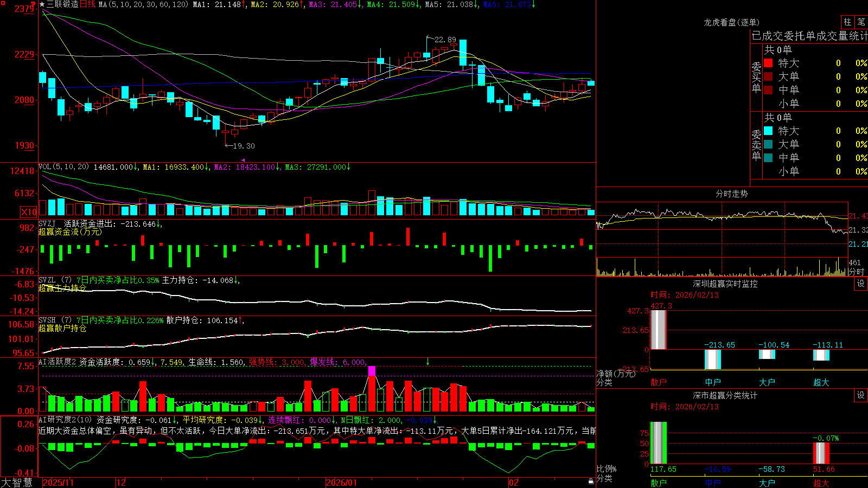Click the 02 month marker on the time axis
Viewport: 868px width, 488px height.
[x=514, y=483]
